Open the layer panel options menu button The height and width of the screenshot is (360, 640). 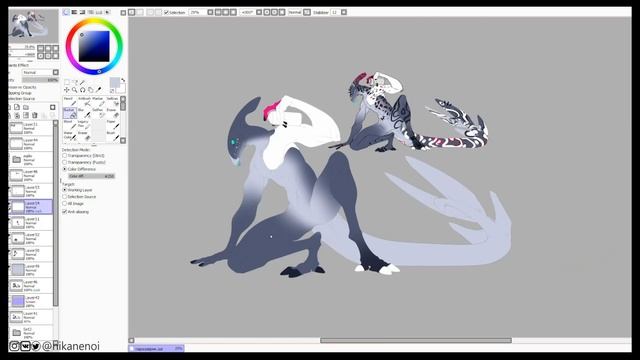[x=53, y=107]
